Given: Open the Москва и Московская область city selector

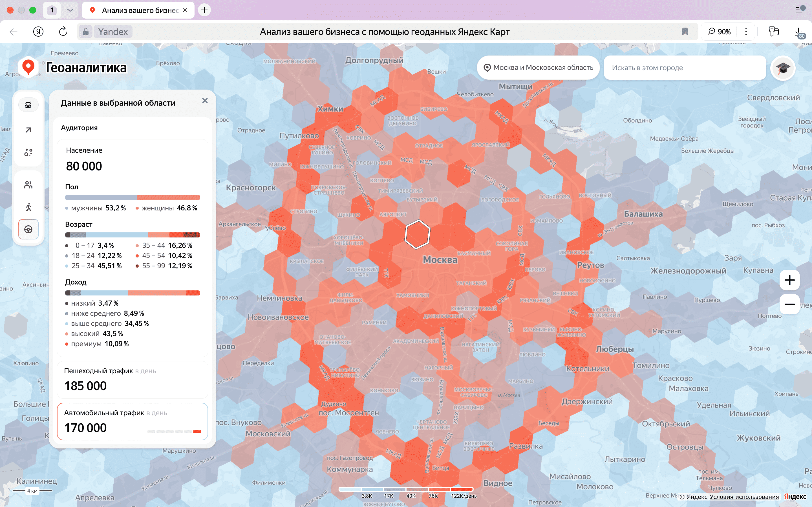Looking at the screenshot, I should (538, 68).
